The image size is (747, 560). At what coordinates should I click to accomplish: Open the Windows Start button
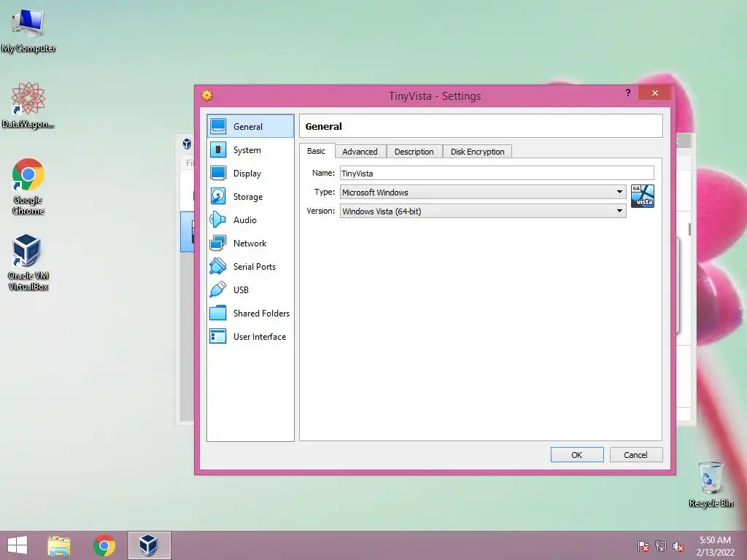click(18, 545)
